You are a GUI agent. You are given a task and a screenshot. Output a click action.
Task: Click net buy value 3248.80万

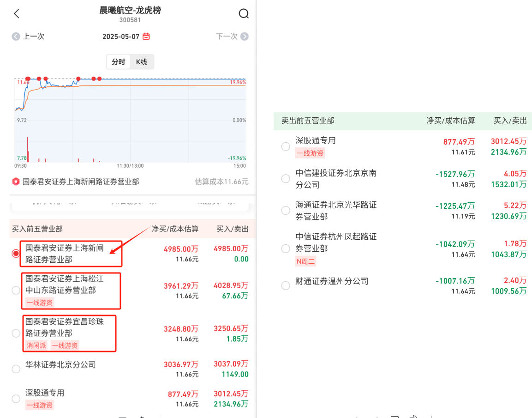(x=181, y=329)
